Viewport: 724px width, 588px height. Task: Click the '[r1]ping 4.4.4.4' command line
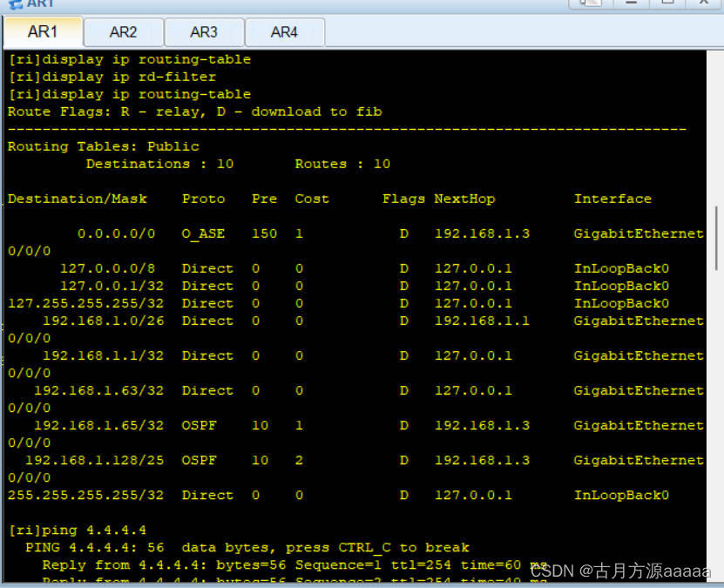[x=78, y=530]
